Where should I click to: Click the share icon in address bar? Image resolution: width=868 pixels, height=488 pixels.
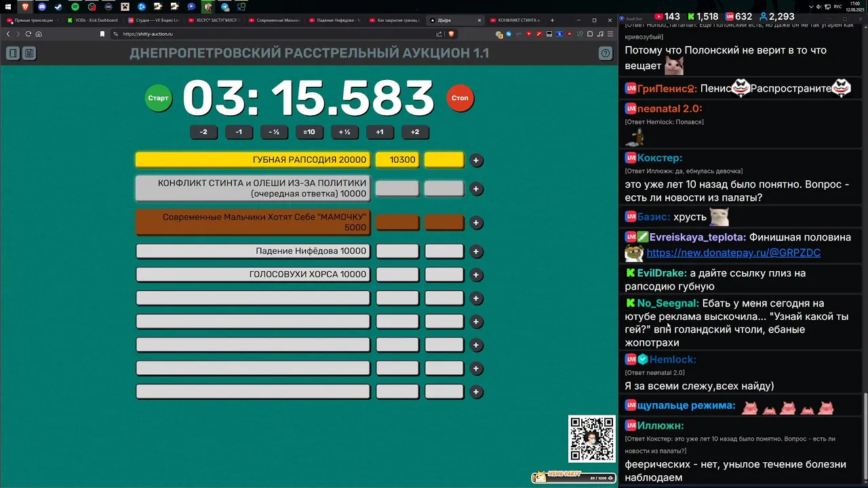coord(439,34)
